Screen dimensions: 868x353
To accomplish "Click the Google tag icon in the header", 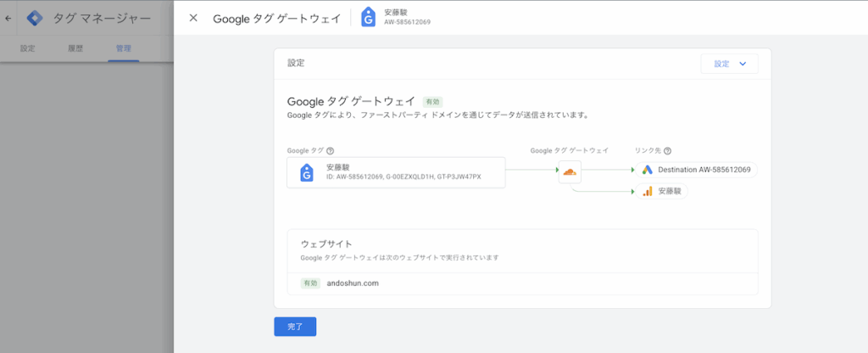I will coord(368,18).
